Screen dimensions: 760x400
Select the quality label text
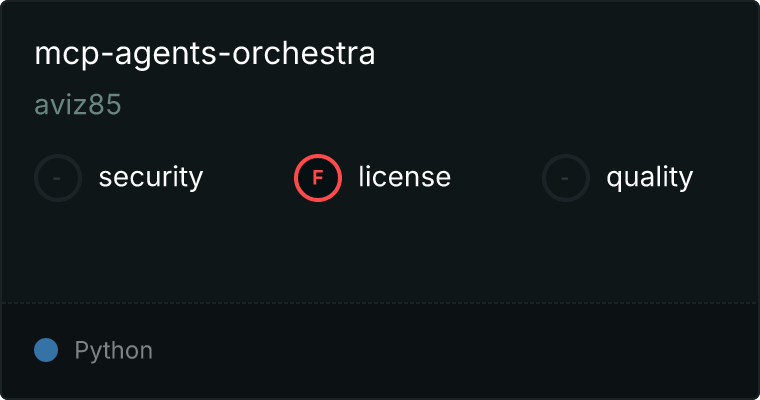(x=649, y=178)
